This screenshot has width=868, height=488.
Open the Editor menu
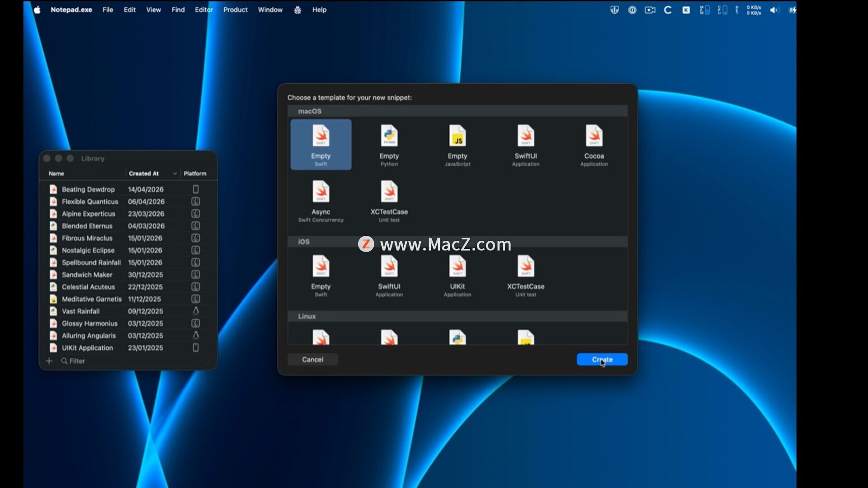(x=204, y=10)
